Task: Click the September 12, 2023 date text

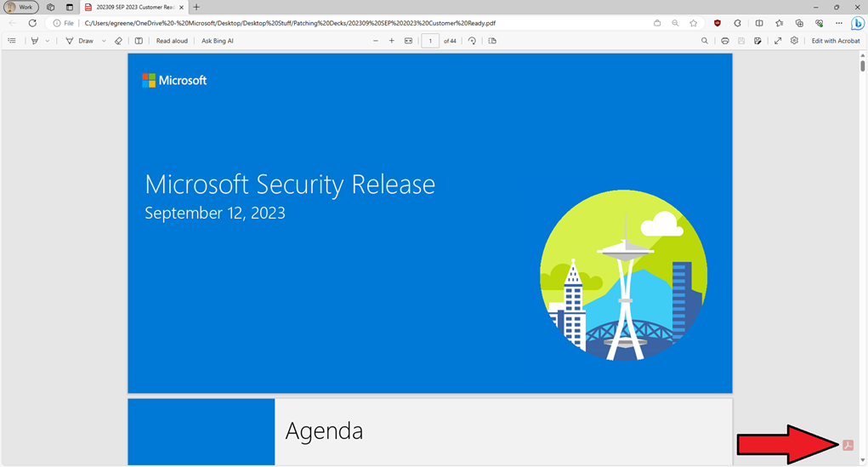Action: tap(215, 214)
